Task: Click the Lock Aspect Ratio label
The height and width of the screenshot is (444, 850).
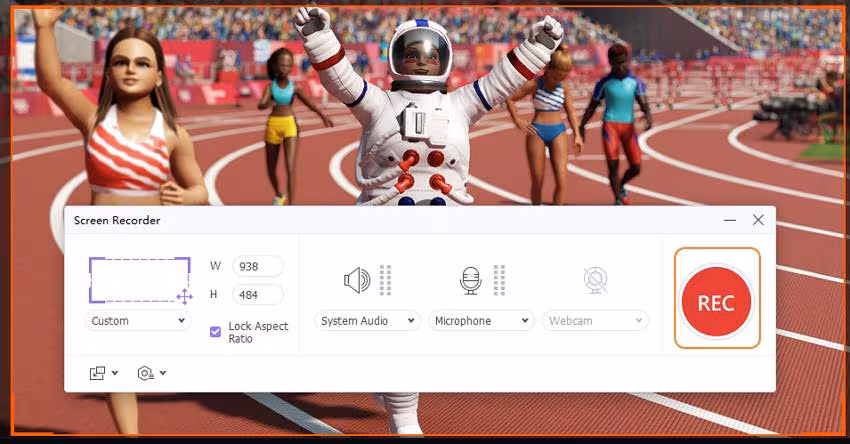Action: pyautogui.click(x=258, y=332)
